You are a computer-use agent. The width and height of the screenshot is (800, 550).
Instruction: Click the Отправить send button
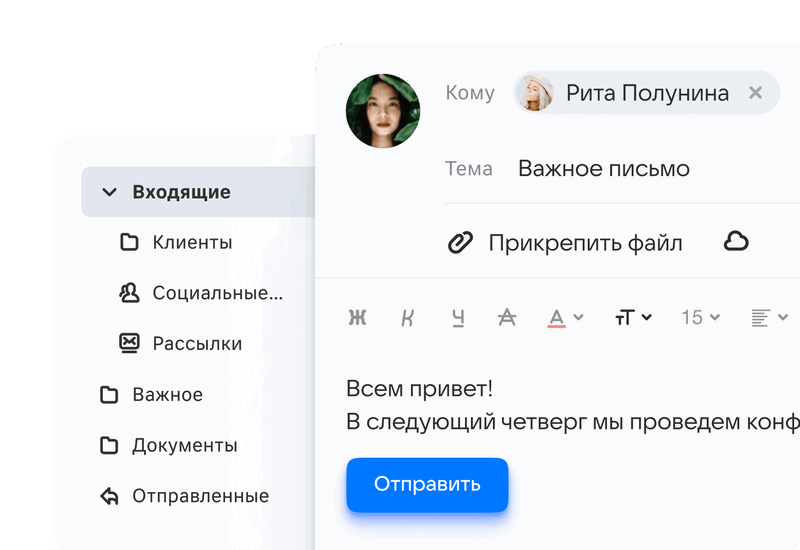tap(427, 485)
